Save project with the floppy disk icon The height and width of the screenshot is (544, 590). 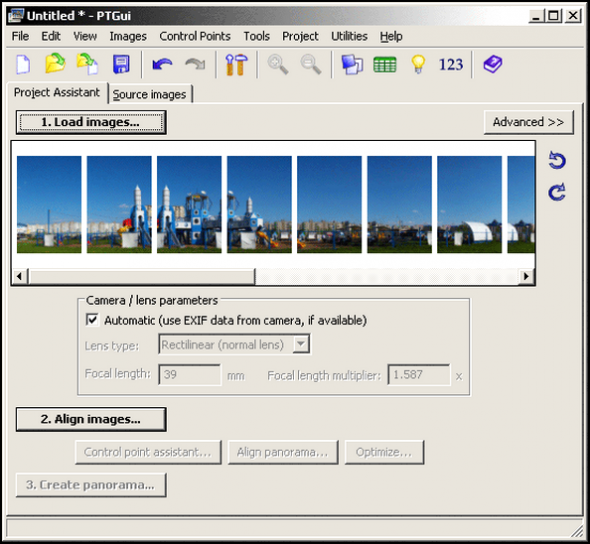(122, 64)
